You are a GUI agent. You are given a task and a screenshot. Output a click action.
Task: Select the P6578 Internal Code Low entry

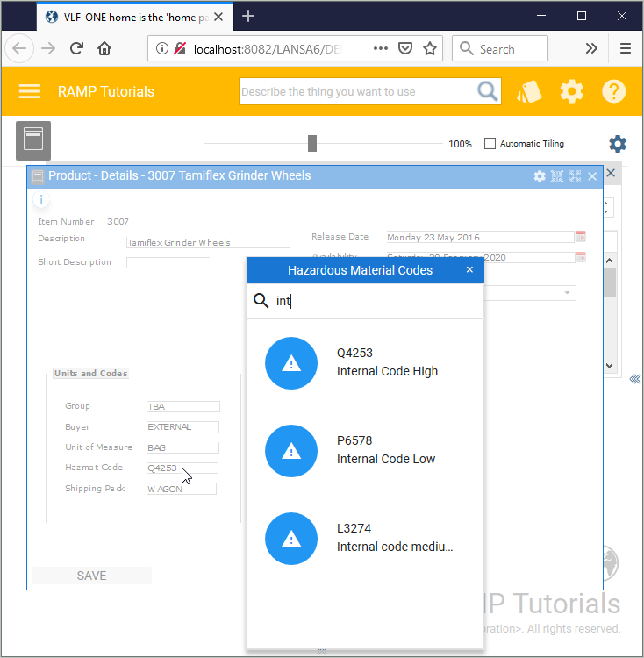pos(365,451)
